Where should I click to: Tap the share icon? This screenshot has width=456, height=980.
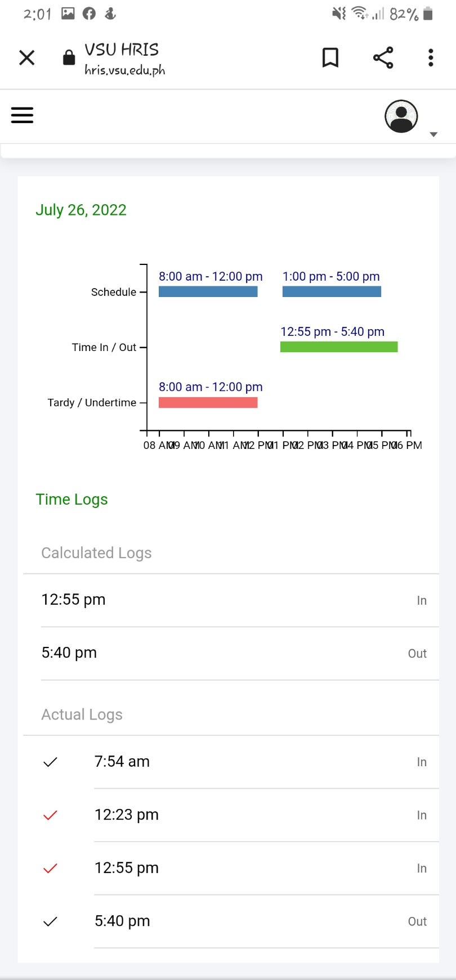(383, 58)
